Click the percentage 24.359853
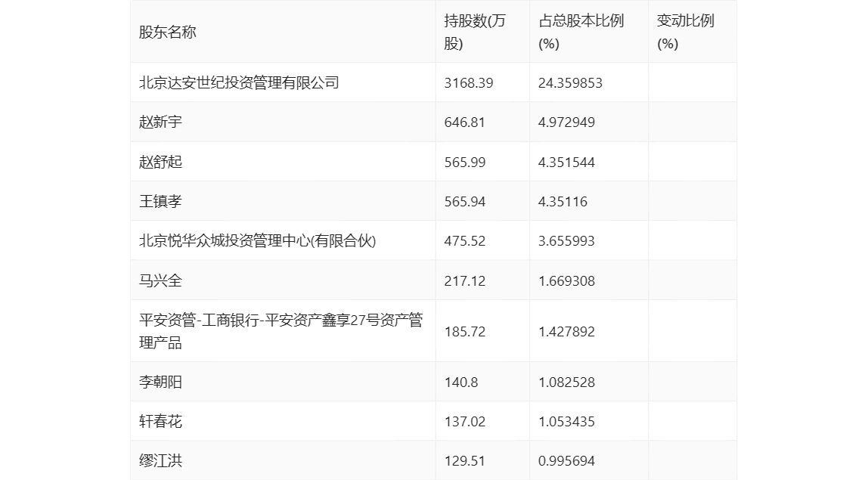Screen dimensions: 868x480 pyautogui.click(x=570, y=83)
